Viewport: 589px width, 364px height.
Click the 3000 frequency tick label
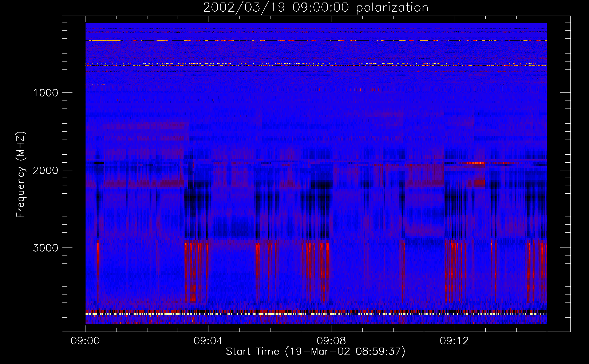pos(46,248)
